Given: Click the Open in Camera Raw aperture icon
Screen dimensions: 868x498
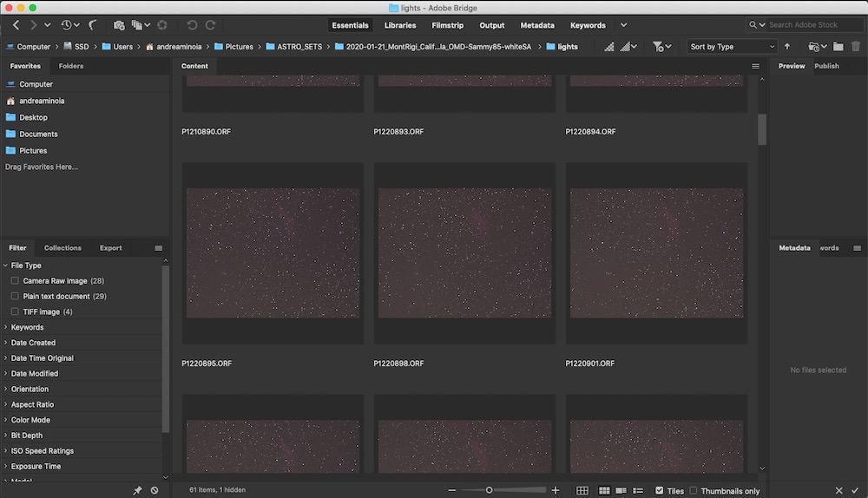Looking at the screenshot, I should coord(162,25).
